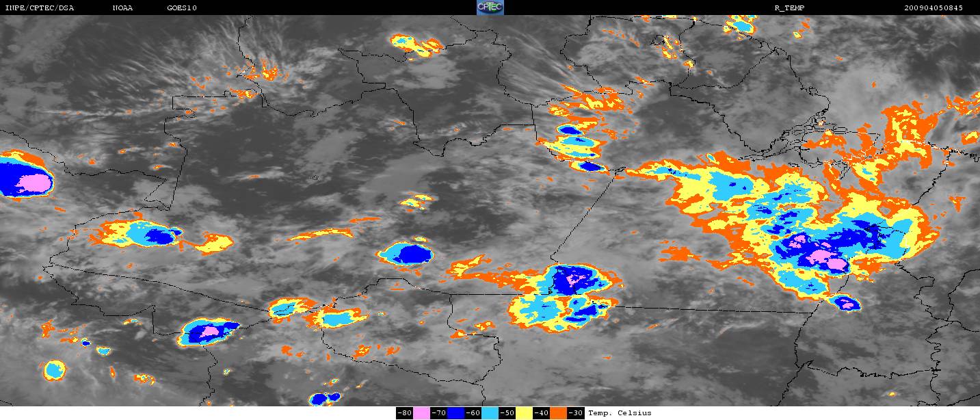This screenshot has height=420, width=980.
Task: Click the INPE/CPTEC/DSA header label
Action: [x=39, y=8]
